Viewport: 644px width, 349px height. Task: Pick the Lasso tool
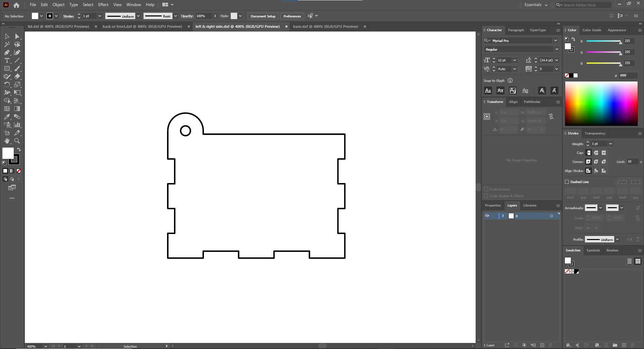pos(17,44)
